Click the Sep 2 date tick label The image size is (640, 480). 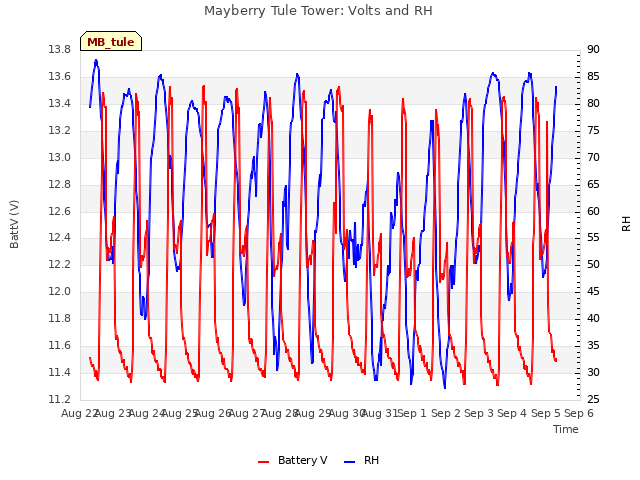click(x=446, y=413)
